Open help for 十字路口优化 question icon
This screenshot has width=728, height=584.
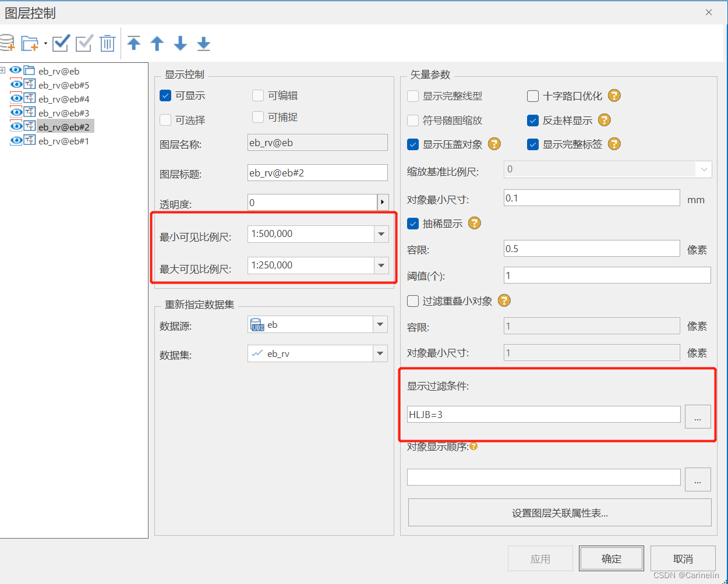(614, 95)
